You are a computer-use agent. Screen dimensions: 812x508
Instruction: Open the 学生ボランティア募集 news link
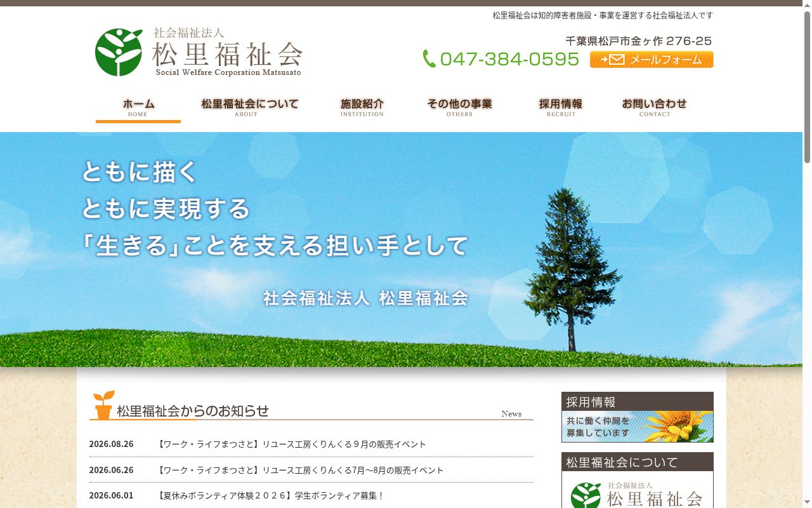(x=270, y=496)
